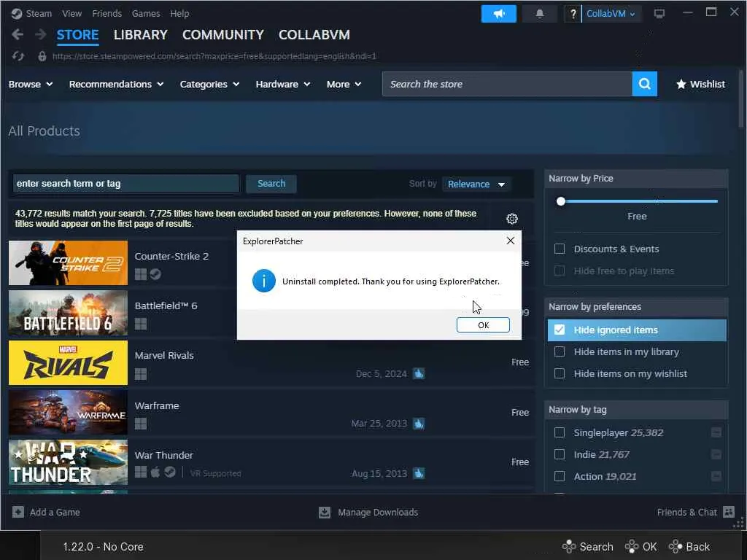
Task: Click the magnifier store search button
Action: [x=645, y=84]
